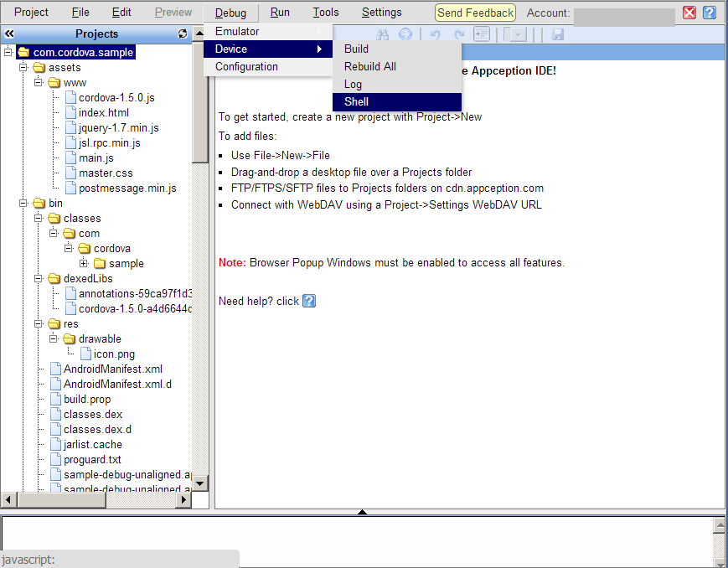Open the Settings menu
The height and width of the screenshot is (568, 728).
click(382, 12)
